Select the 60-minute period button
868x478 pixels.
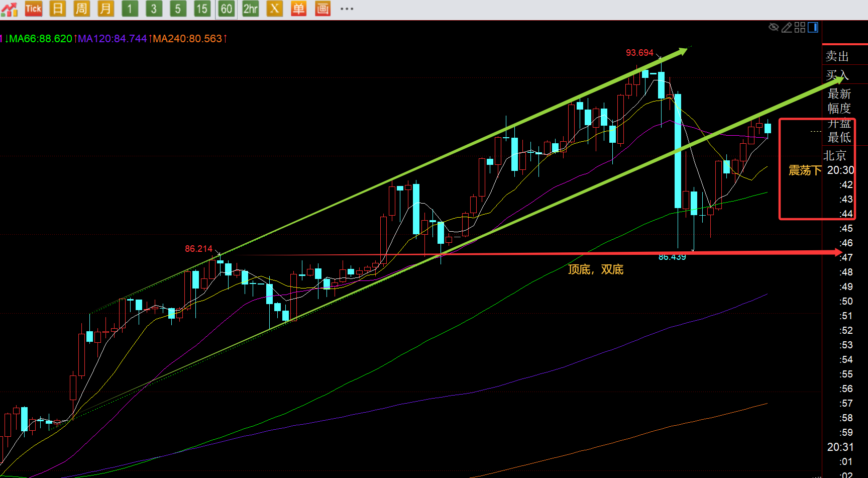[226, 9]
